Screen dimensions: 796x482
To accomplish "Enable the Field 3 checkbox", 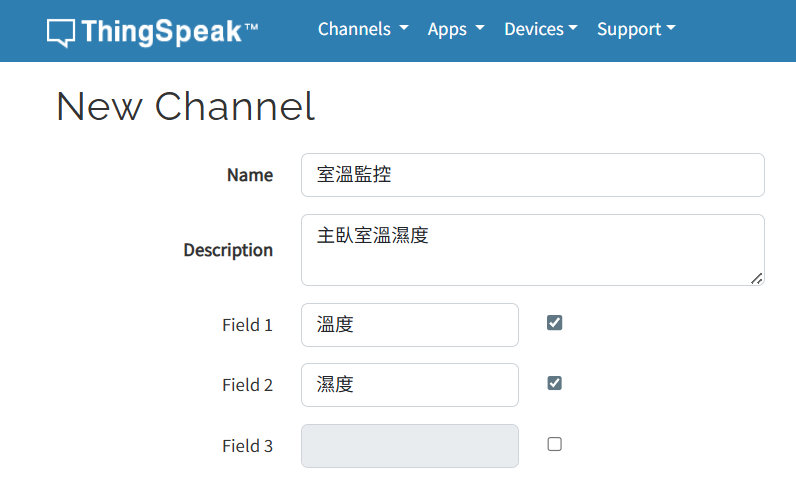I will [554, 444].
